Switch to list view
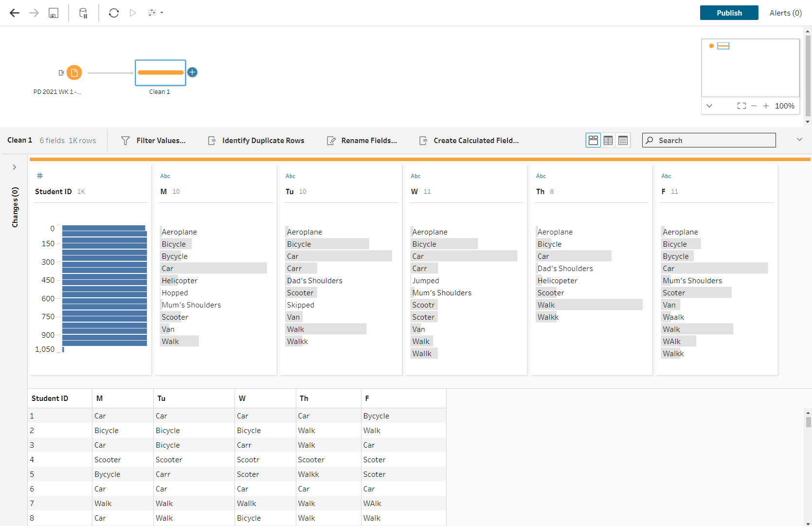Image resolution: width=812 pixels, height=526 pixels. [x=623, y=141]
